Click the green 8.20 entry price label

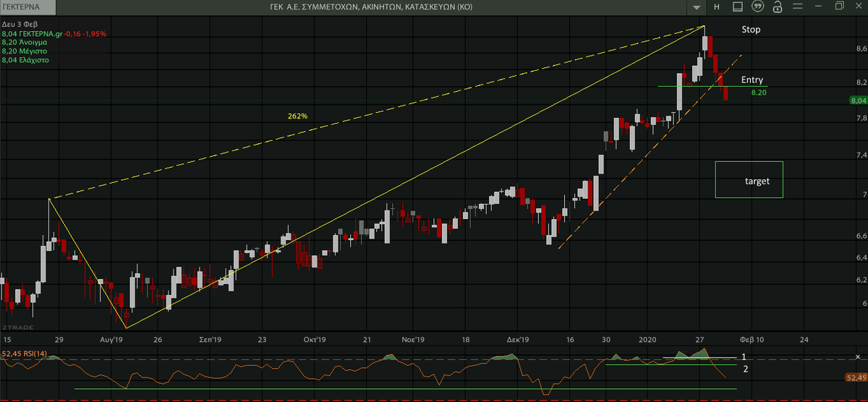point(759,93)
